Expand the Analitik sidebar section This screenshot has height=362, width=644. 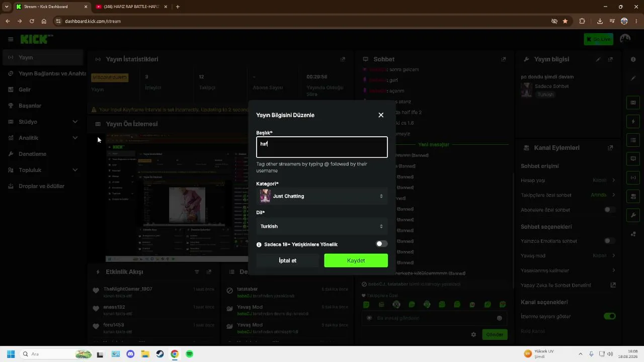pyautogui.click(x=75, y=138)
